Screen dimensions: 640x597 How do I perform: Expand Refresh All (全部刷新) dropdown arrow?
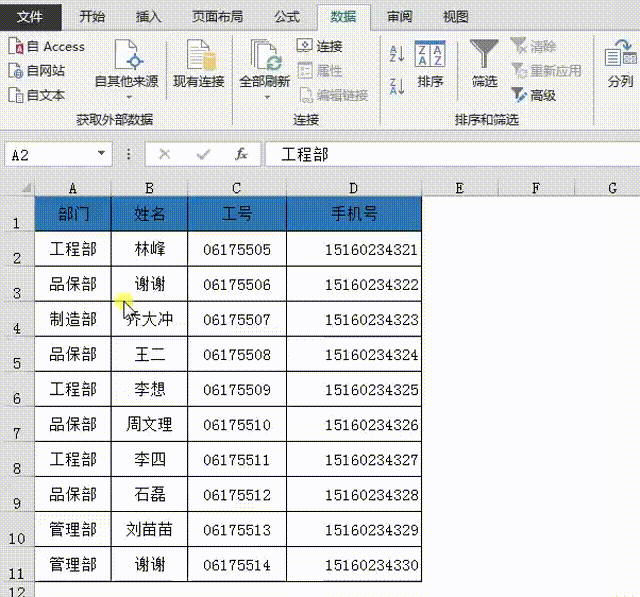[265, 97]
